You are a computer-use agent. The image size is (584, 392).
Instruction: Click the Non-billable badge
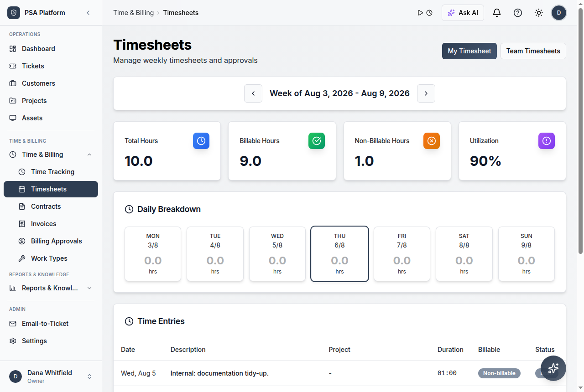499,373
